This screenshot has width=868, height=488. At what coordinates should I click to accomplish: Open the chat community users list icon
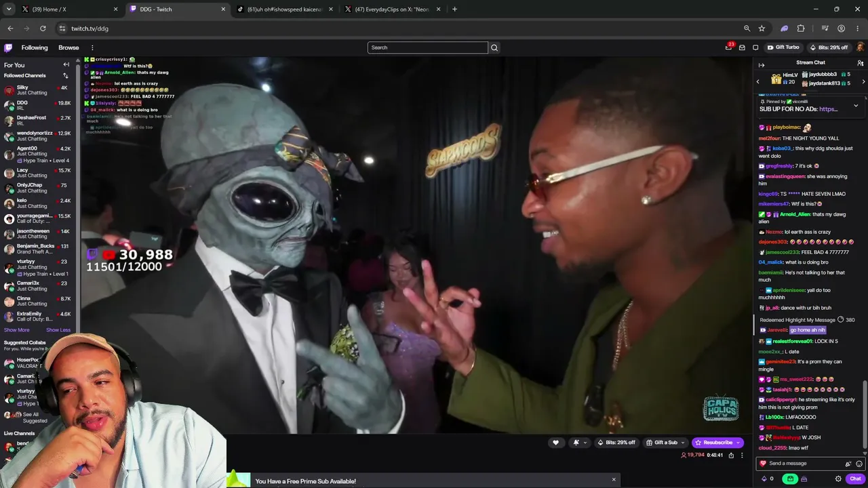[860, 63]
